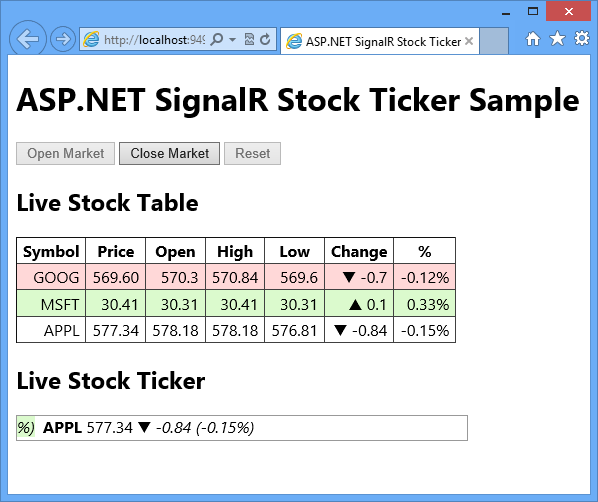
Task: Click the High column header
Action: 235,251
